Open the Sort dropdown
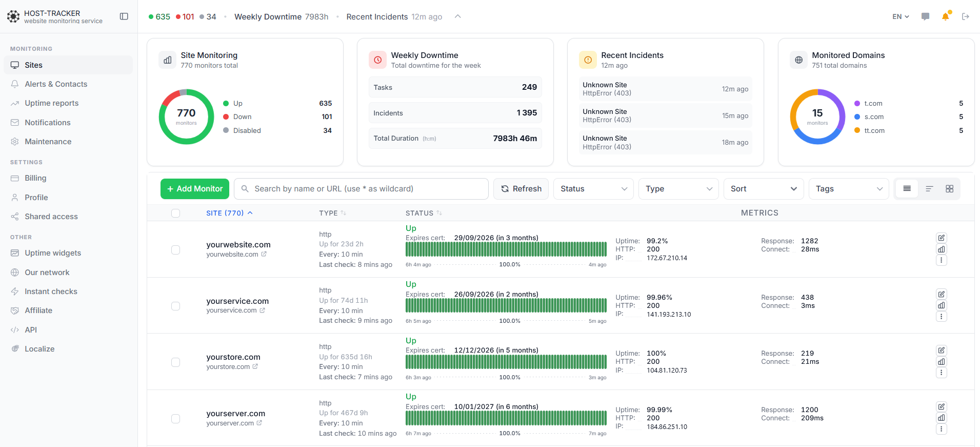Viewport: 980px width, 447px height. 764,189
